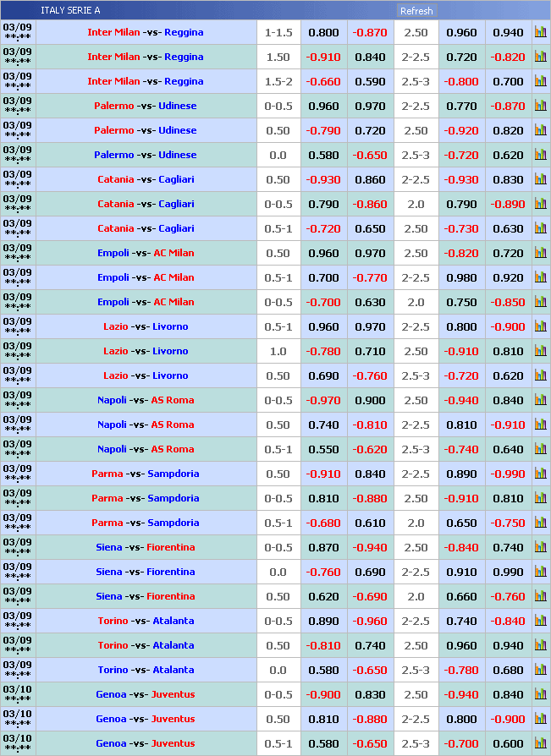This screenshot has width=551, height=756.
Task: Select Juventus in the Genoa 0.50 handicap row
Action: point(174,719)
